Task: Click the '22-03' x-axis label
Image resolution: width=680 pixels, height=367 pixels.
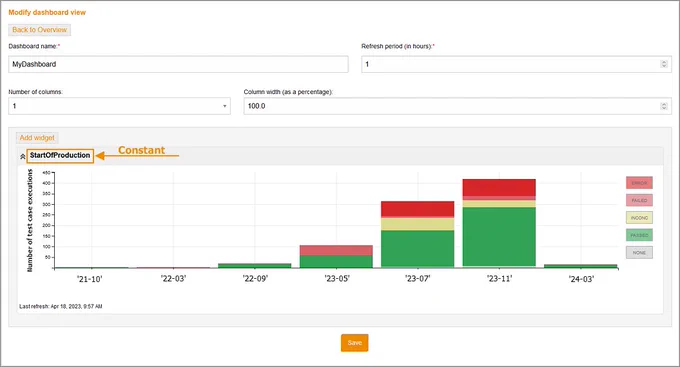Action: 173,279
